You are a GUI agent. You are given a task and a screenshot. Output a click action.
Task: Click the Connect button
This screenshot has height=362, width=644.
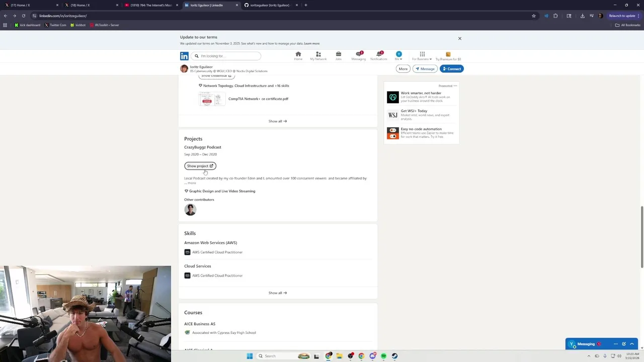451,69
